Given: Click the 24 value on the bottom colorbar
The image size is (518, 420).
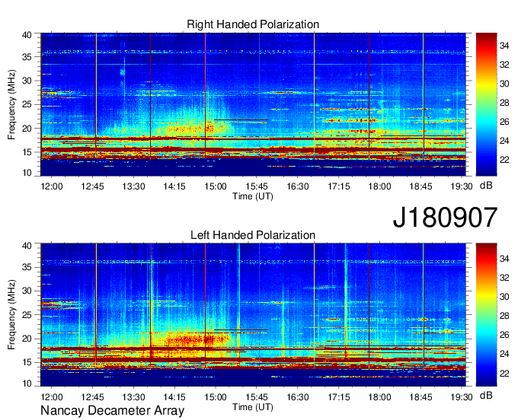Looking at the screenshot, I should 504,354.
